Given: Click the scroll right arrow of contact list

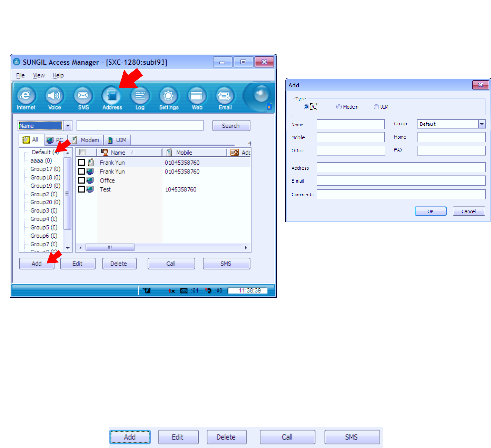Looking at the screenshot, I should tap(246, 248).
